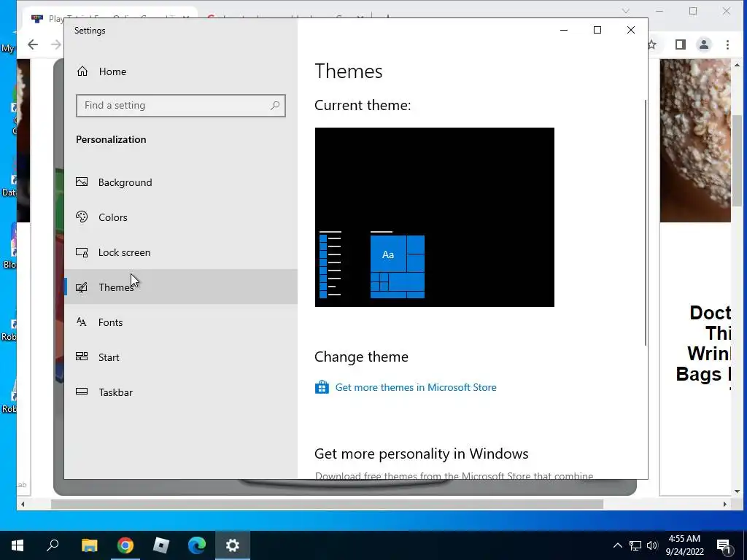Switch to Google Chrome on taskbar
Image resolution: width=747 pixels, height=560 pixels.
point(125,545)
